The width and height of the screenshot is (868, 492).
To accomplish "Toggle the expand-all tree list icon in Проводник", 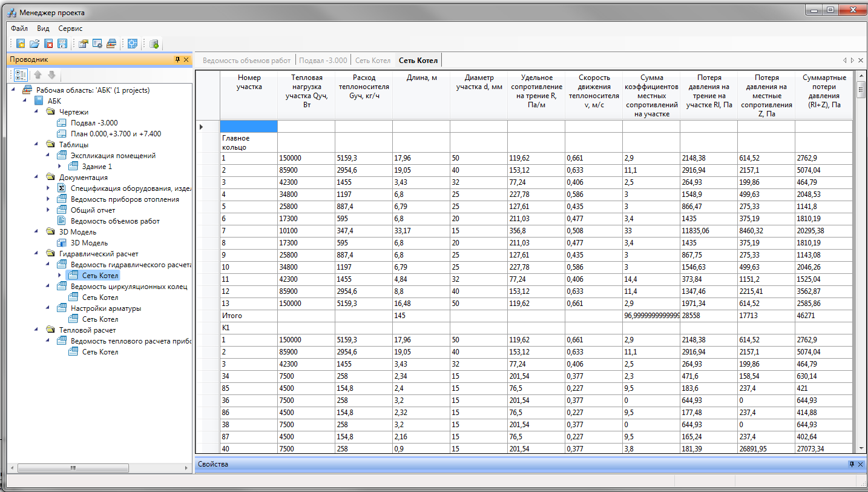I will click(21, 75).
